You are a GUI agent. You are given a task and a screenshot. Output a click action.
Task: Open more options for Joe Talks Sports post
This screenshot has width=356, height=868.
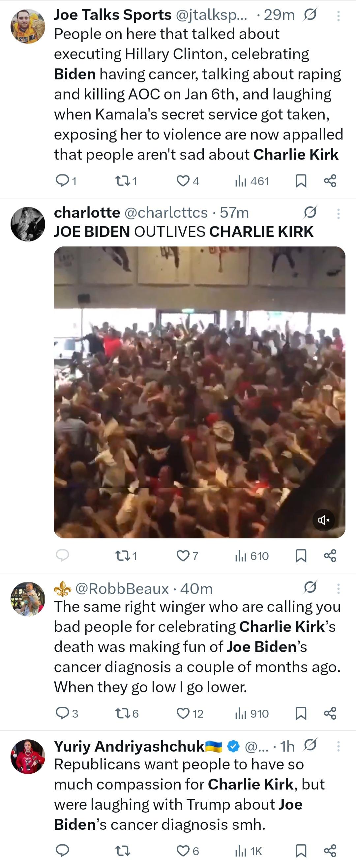pos(339,15)
